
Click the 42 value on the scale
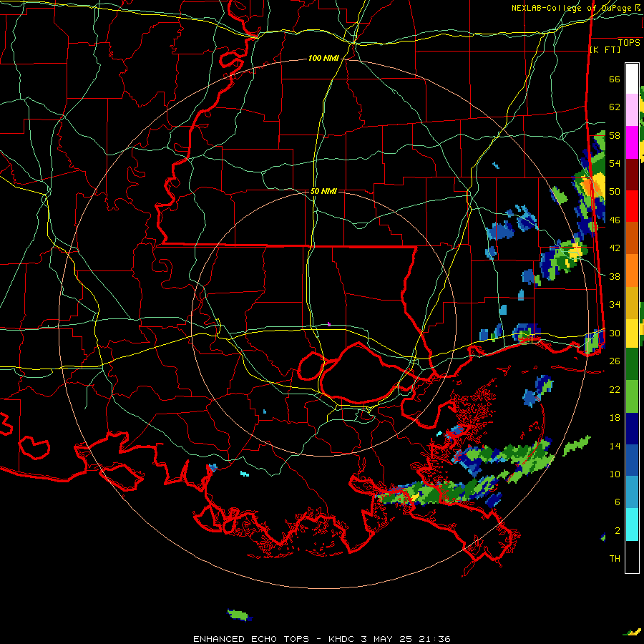615,248
